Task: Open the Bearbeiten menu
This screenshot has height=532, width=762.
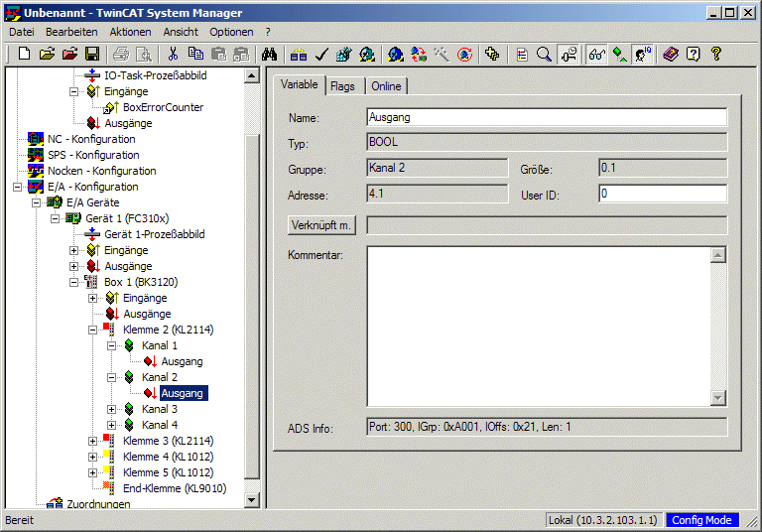Action: [x=71, y=32]
